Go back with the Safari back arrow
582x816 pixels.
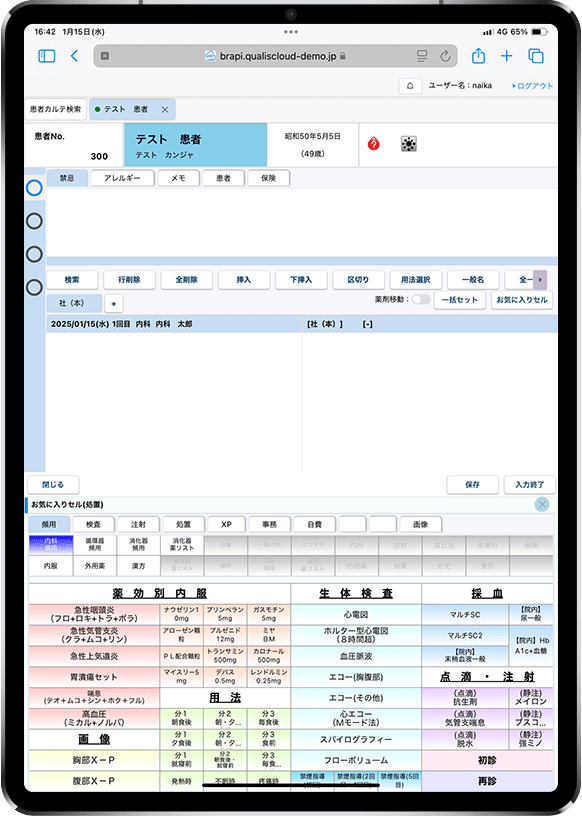(x=74, y=56)
